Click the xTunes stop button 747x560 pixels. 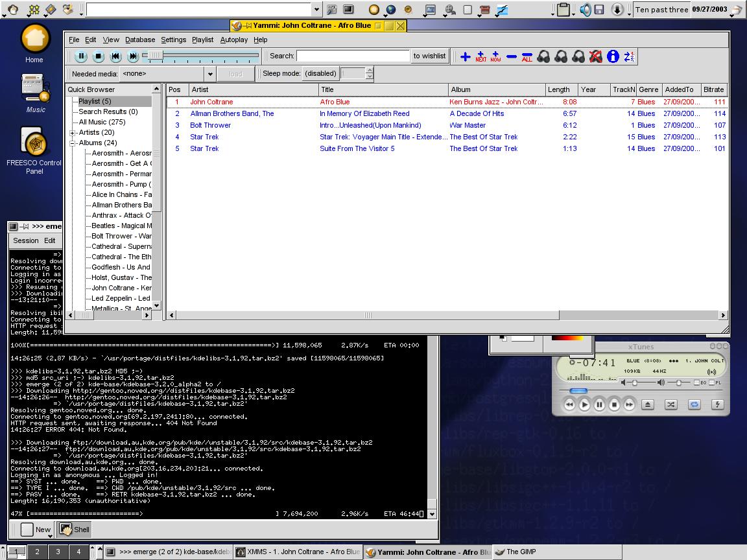click(x=615, y=404)
